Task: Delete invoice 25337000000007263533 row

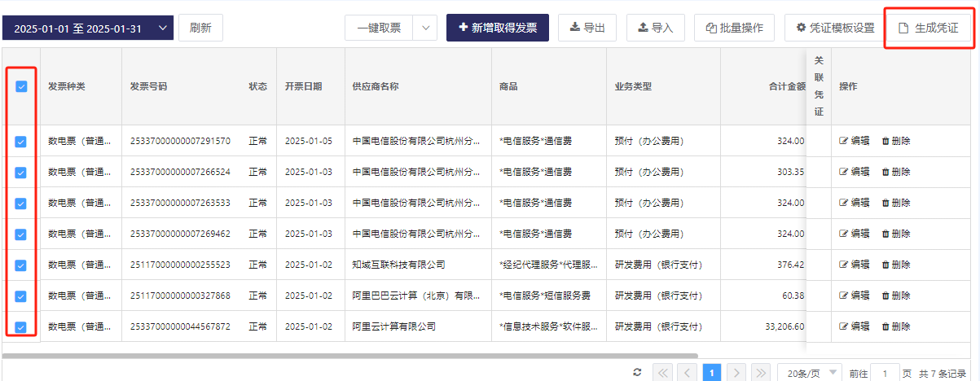Action: [x=896, y=203]
